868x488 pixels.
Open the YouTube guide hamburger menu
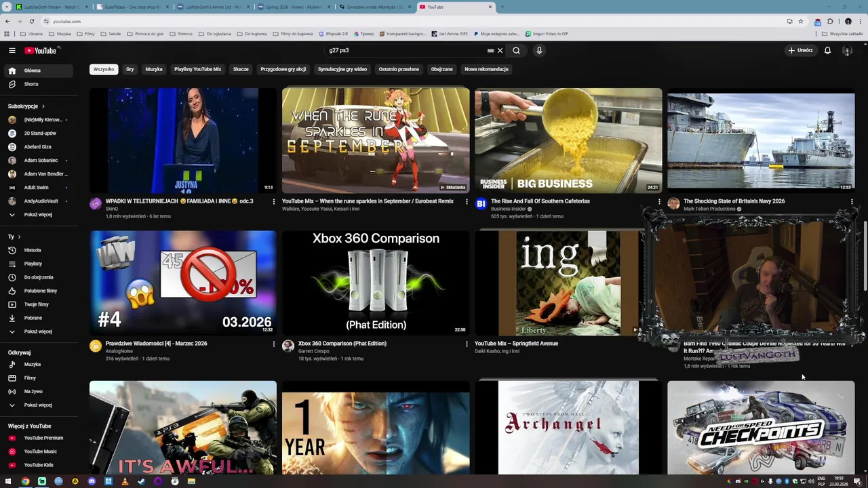coord(12,50)
